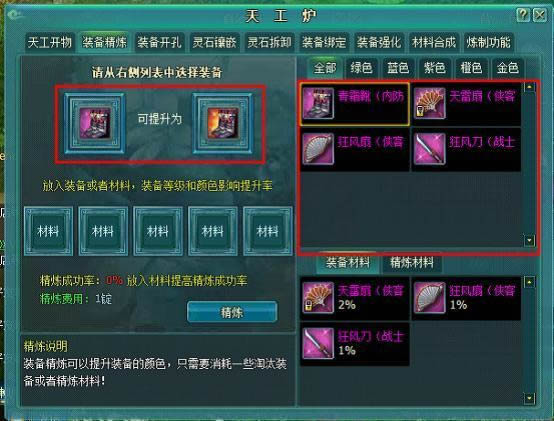Open the help question mark button
The width and height of the screenshot is (554, 421).
click(523, 15)
